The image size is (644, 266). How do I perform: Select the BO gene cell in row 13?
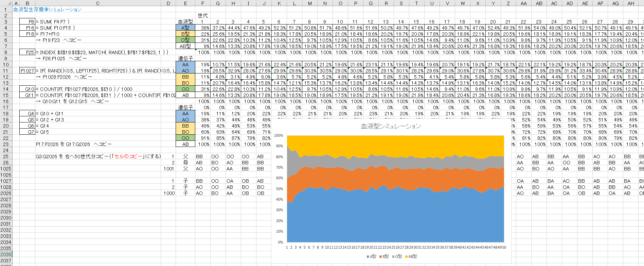pos(185,83)
